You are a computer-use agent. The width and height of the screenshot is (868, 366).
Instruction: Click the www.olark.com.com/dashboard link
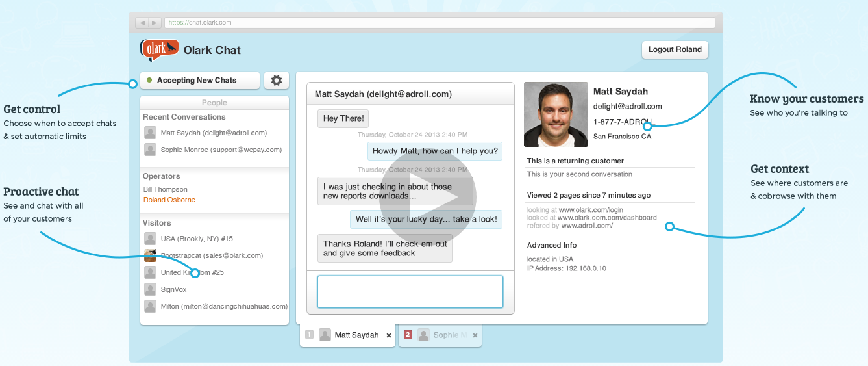(606, 218)
